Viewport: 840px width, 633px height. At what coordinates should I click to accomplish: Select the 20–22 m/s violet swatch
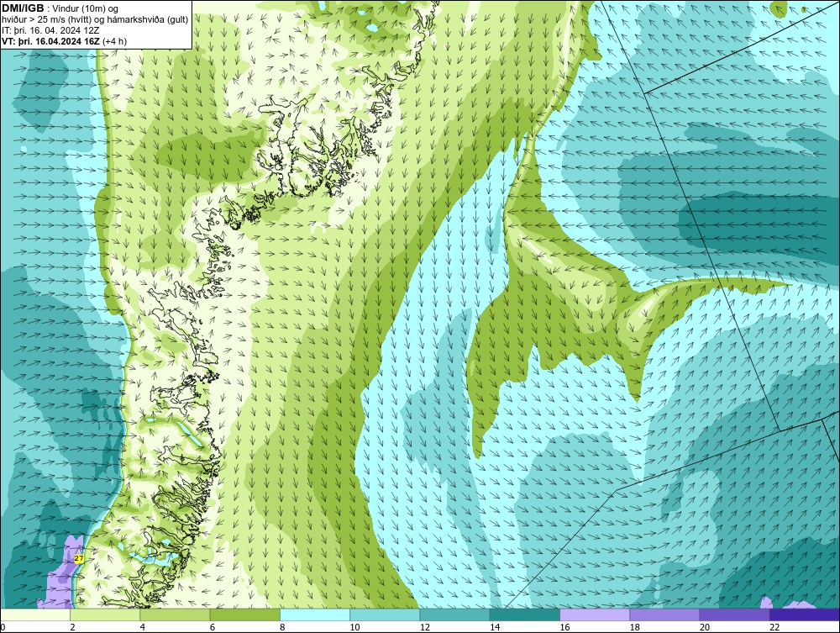coord(734,615)
